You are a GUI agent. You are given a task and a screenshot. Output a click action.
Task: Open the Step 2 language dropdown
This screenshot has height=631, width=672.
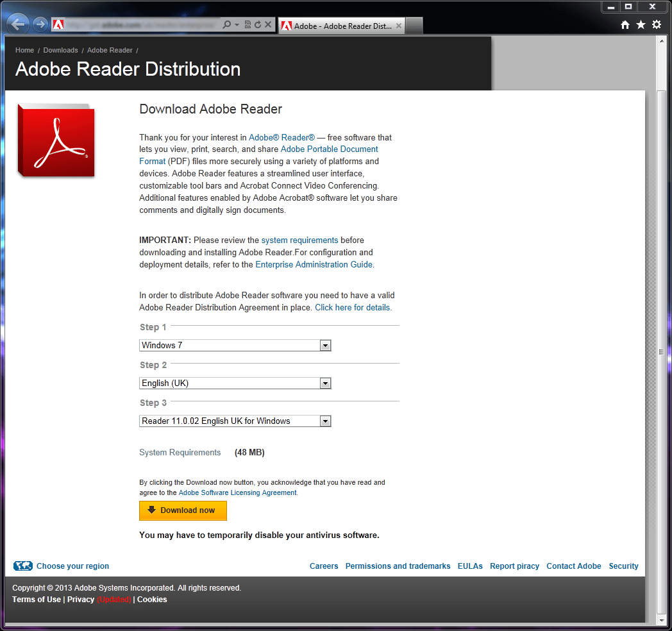click(x=325, y=383)
